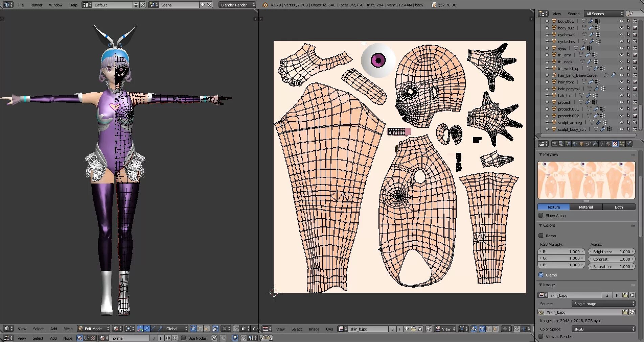Select face select mode in 3D view
Viewport: 644px width, 342px height.
coord(207,328)
